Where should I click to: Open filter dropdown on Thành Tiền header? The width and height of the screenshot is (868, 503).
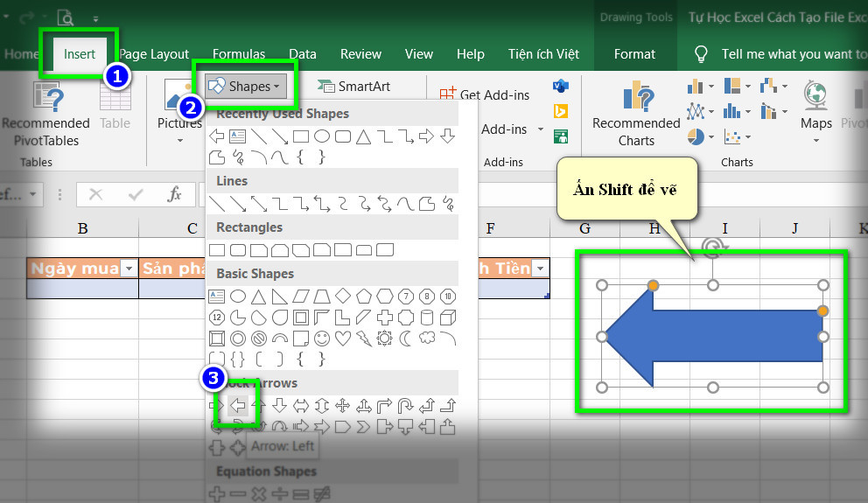tap(540, 269)
